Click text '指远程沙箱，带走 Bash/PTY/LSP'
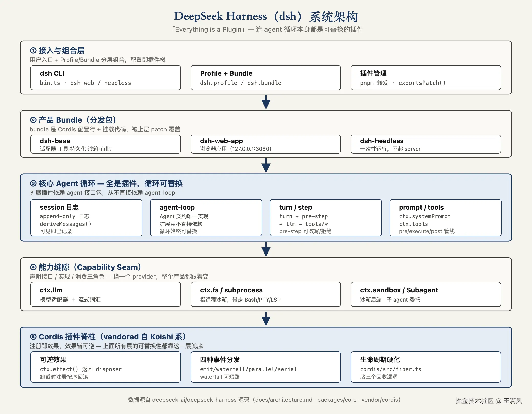The image size is (532, 414). 240,300
